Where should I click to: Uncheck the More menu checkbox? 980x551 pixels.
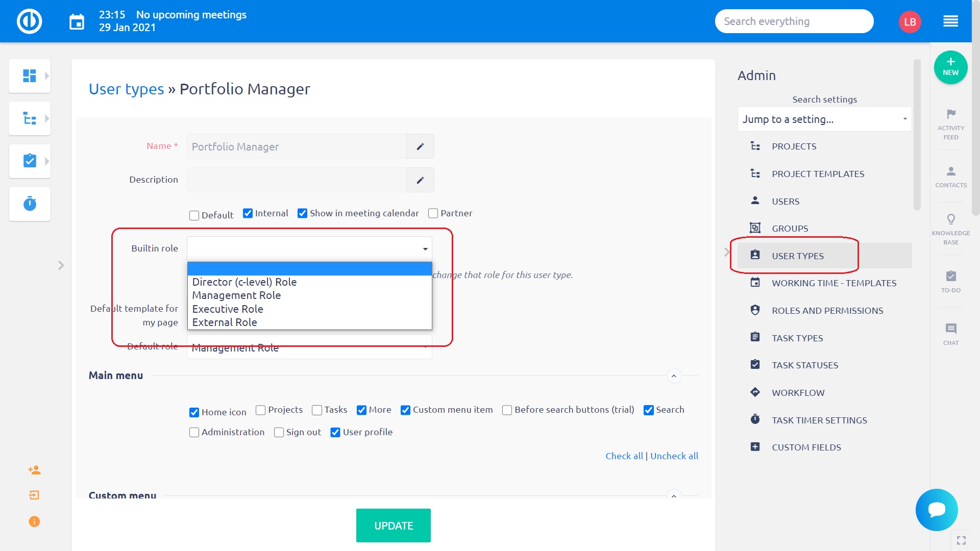point(361,410)
